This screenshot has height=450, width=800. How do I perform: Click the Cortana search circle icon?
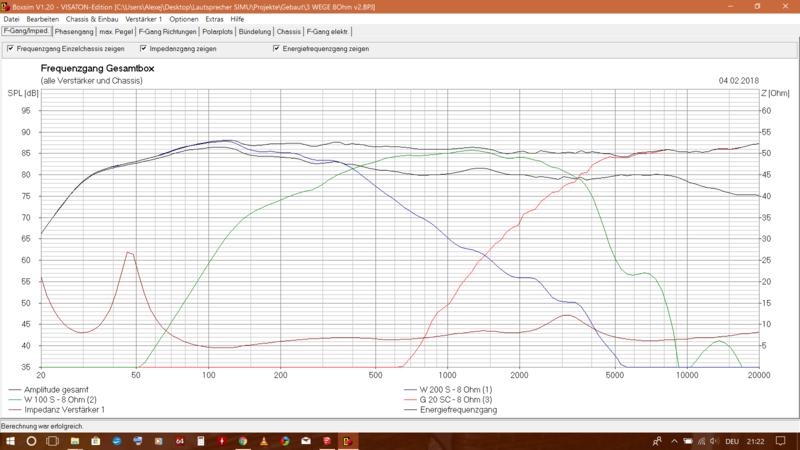[x=31, y=440]
